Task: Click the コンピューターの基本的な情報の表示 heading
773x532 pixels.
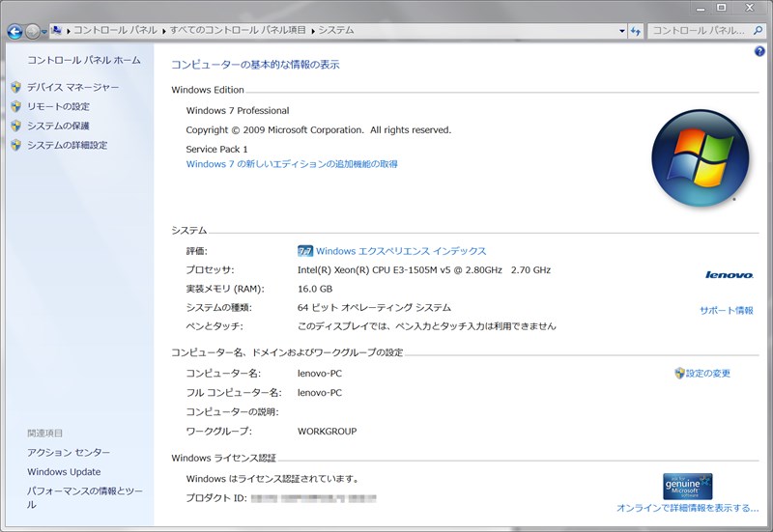Action: pos(255,65)
